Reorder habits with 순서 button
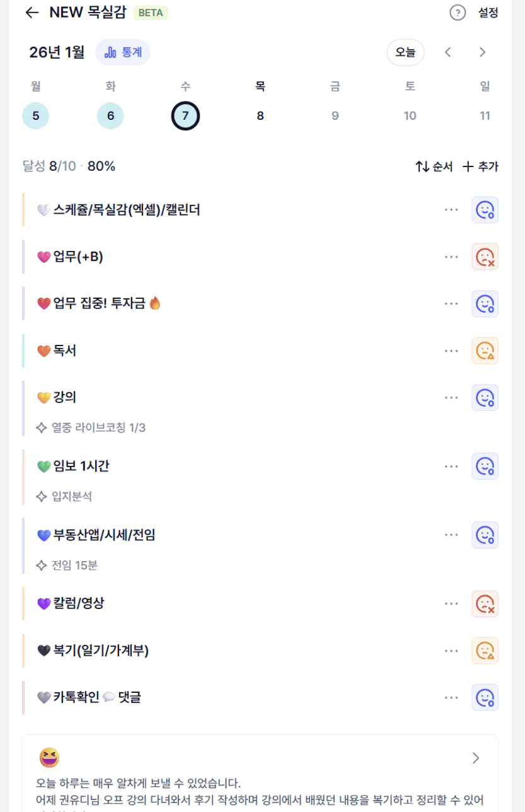 pos(434,166)
